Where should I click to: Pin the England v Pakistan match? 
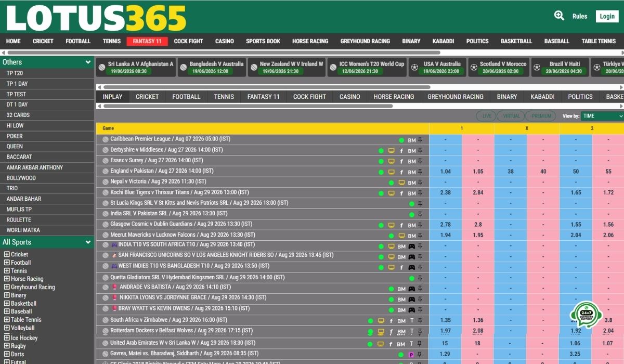(420, 172)
